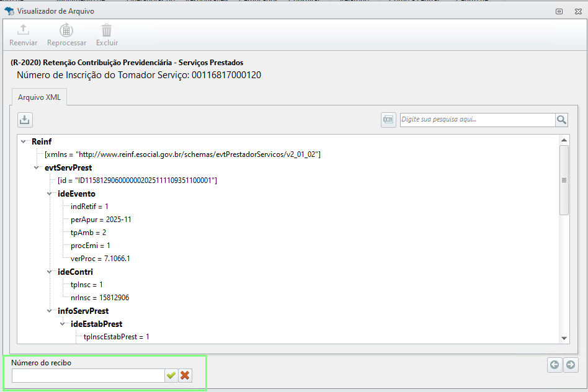Collapse the infoServPrest node
This screenshot has width=588, height=392.
click(x=50, y=311)
